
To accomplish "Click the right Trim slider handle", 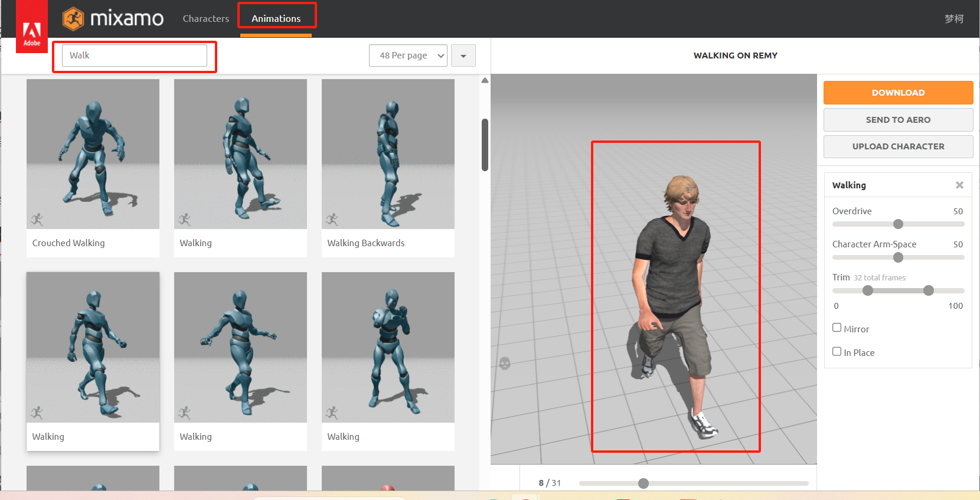I will (x=929, y=290).
